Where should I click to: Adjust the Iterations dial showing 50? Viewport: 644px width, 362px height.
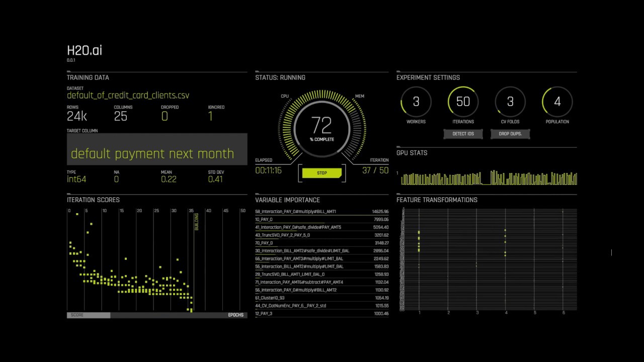pyautogui.click(x=463, y=102)
